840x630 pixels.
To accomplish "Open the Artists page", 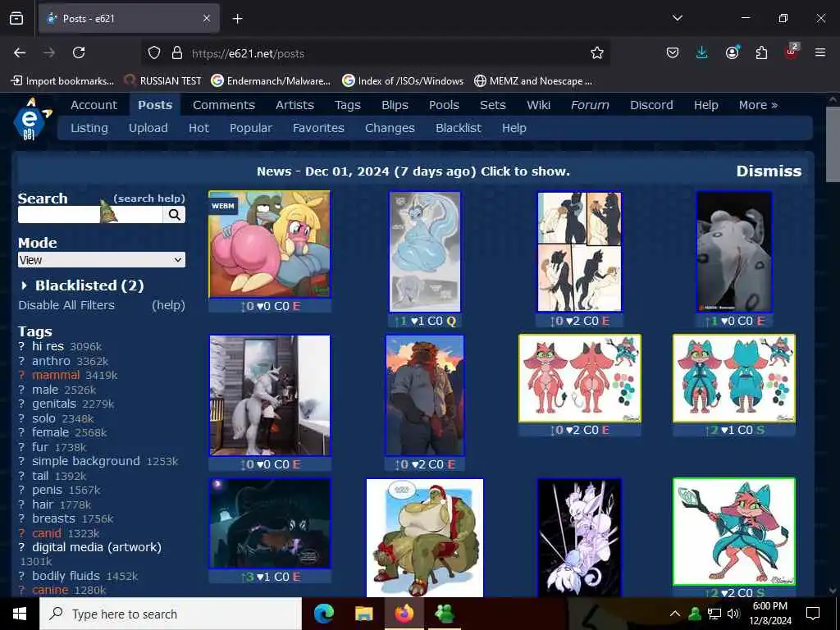I will point(294,105).
